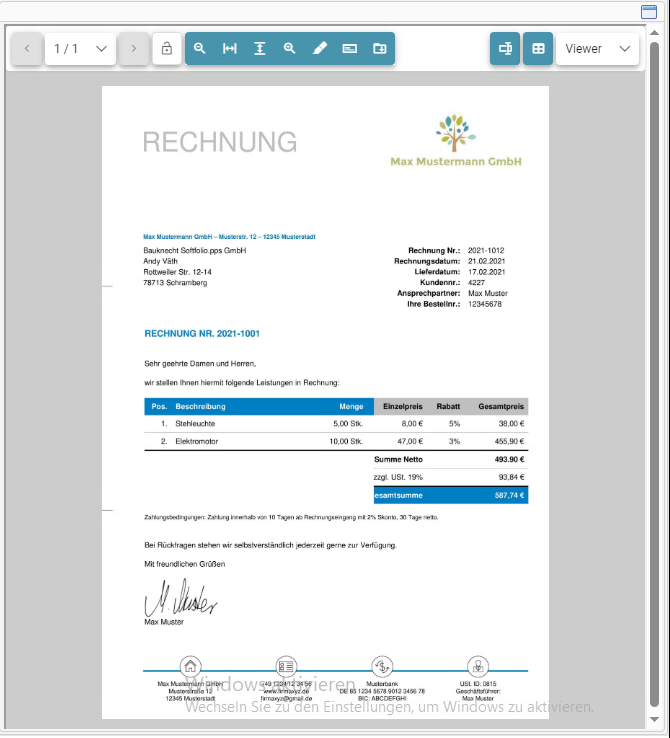The width and height of the screenshot is (670, 738).
Task: Toggle the thumbnail grid view
Action: (x=538, y=48)
